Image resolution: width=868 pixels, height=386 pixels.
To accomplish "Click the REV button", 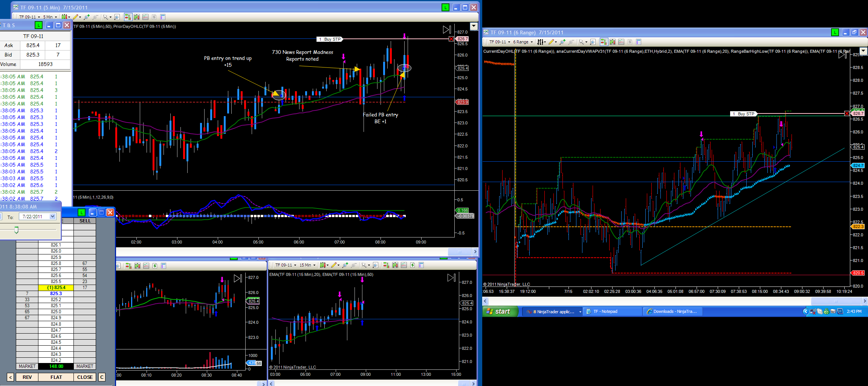I will (x=27, y=377).
